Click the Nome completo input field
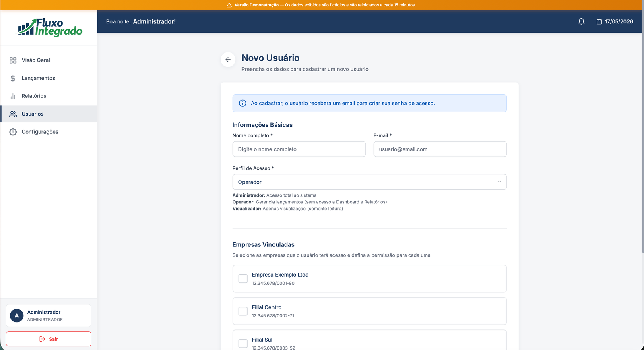The image size is (644, 350). [299, 149]
